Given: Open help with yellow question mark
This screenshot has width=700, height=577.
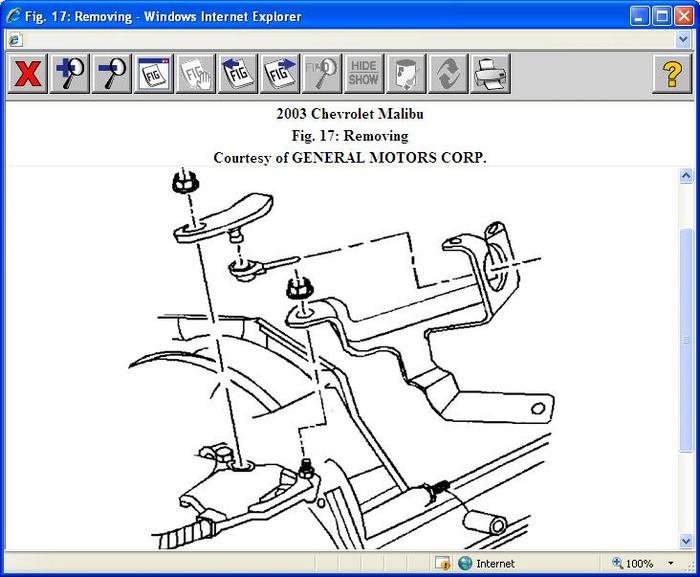Looking at the screenshot, I should coord(672,73).
